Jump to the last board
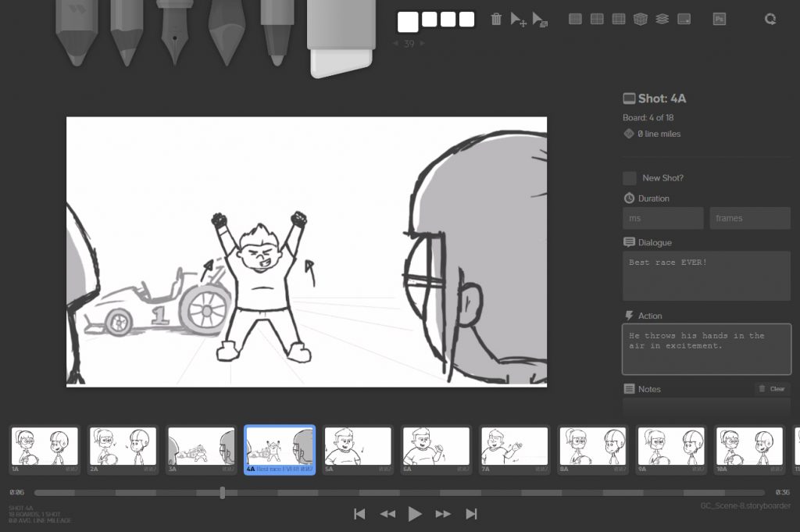The width and height of the screenshot is (800, 532). point(471,514)
